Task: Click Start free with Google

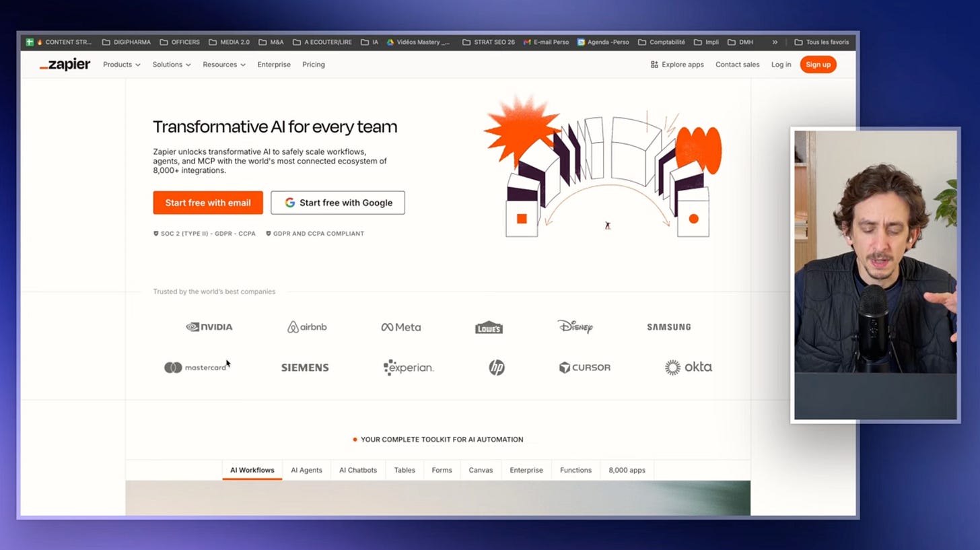Action: click(338, 203)
